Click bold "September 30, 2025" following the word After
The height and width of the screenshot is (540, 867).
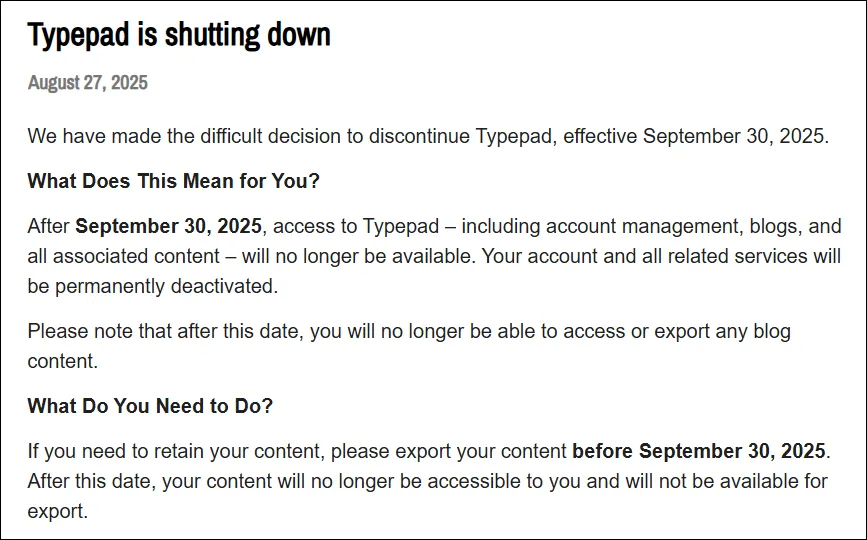(x=169, y=227)
